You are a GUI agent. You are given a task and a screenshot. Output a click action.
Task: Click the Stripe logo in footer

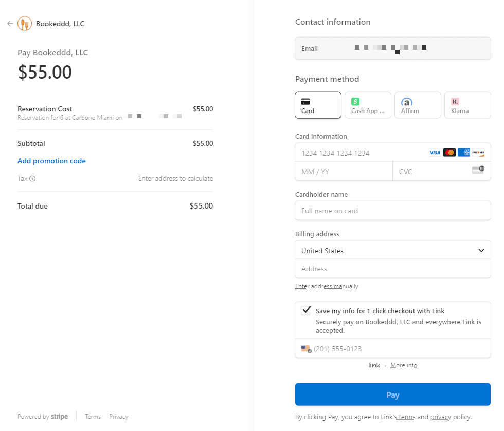(x=59, y=416)
